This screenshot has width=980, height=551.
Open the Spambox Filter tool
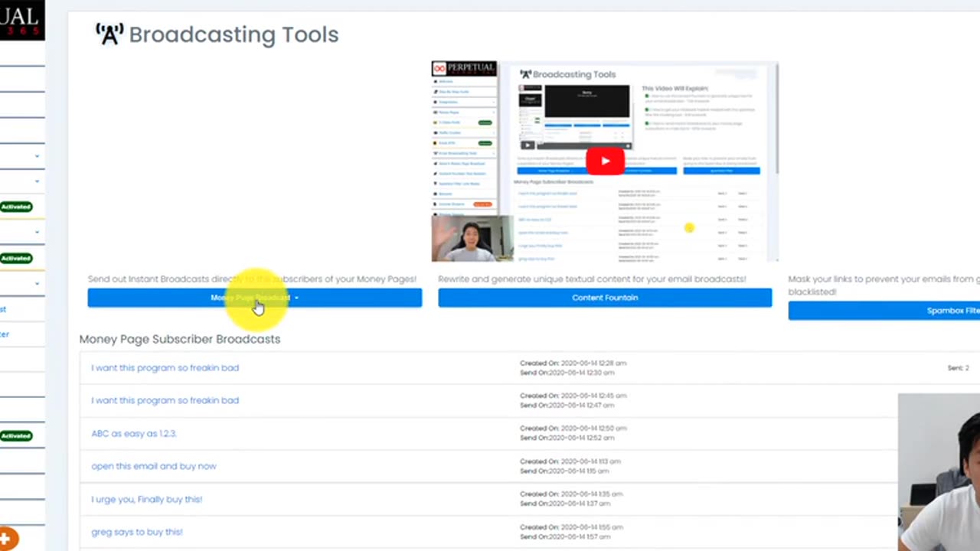(884, 311)
